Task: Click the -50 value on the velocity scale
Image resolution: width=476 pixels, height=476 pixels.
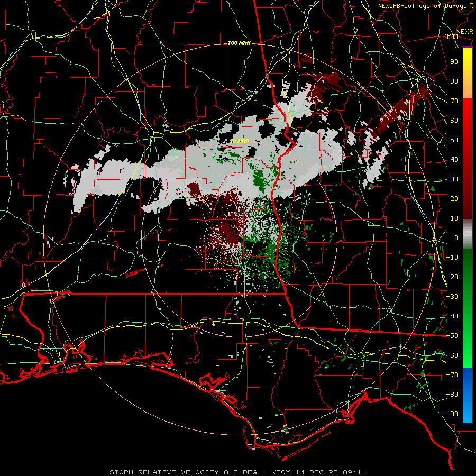Action: 452,336
